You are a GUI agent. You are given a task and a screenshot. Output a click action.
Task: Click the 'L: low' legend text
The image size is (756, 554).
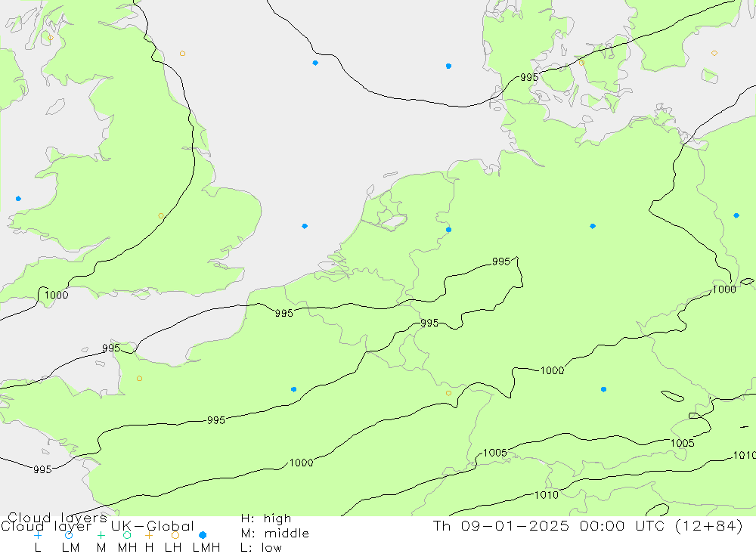[261, 548]
